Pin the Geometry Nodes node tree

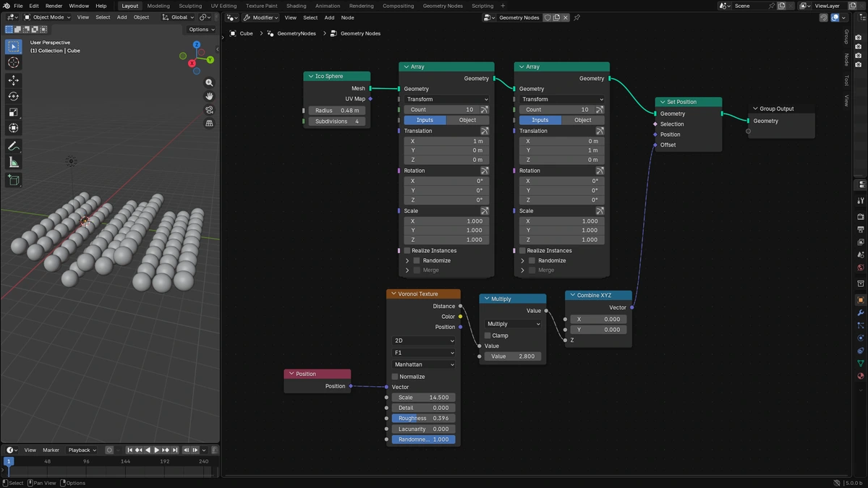coord(576,17)
